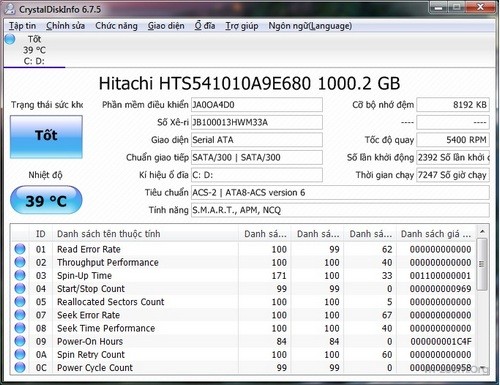This screenshot has height=385, width=500.
Task: Select the Read Error Rate row name
Action: (89, 249)
